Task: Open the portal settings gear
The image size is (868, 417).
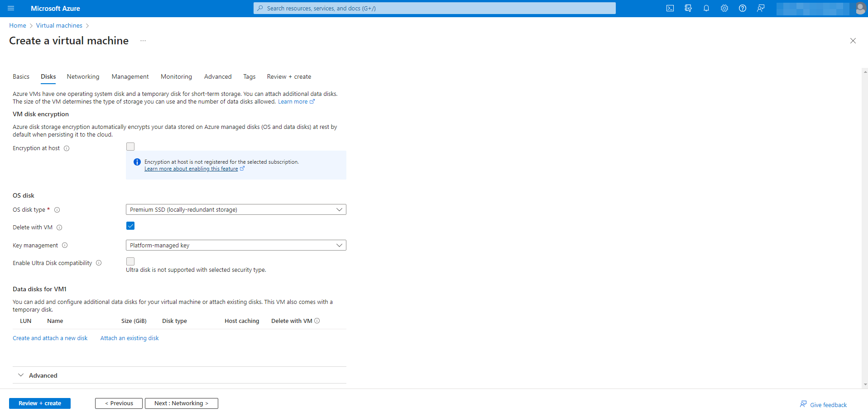Action: coord(724,8)
